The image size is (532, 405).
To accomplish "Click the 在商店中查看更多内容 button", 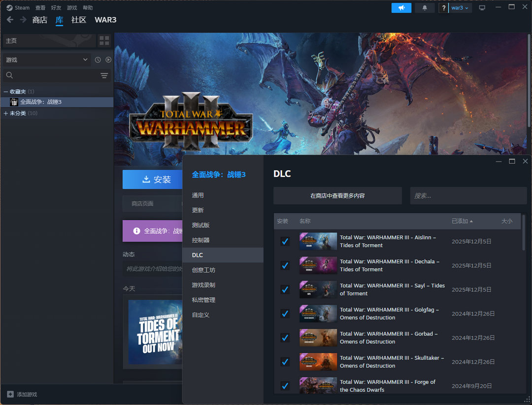I will coord(337,195).
